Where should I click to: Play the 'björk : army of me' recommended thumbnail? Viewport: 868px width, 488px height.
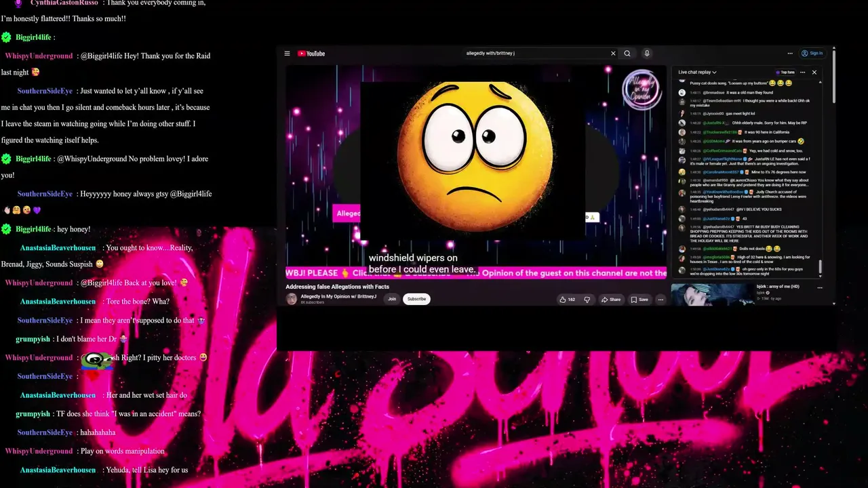[x=712, y=294]
